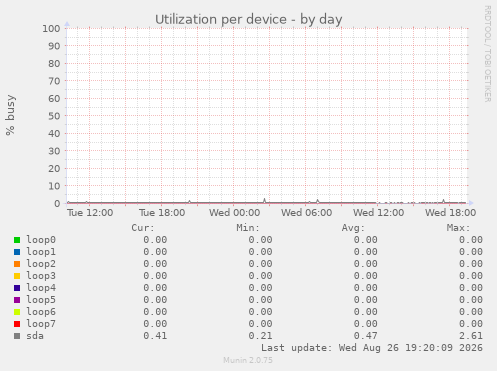
Task: Click the Last update timestamp text
Action: (372, 348)
